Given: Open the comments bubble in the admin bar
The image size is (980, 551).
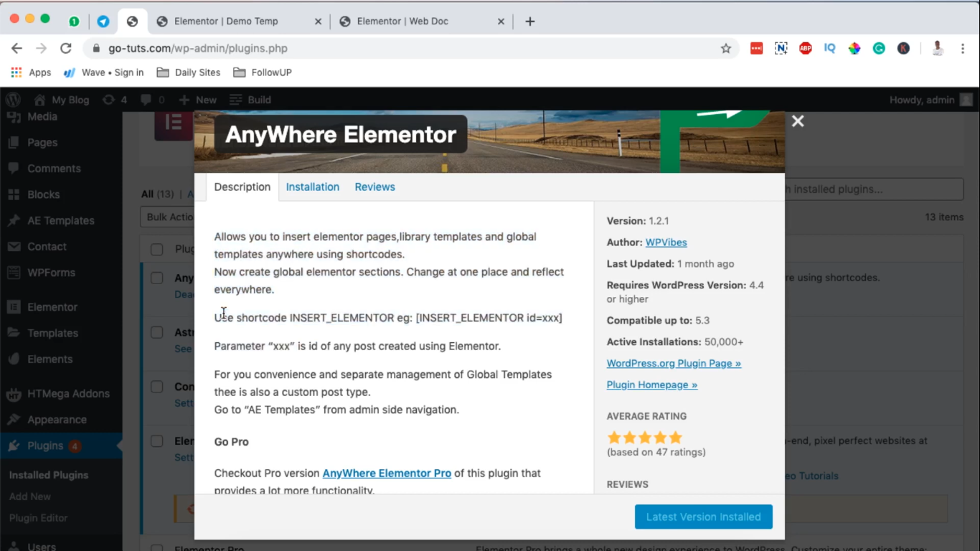Looking at the screenshot, I should tap(153, 100).
